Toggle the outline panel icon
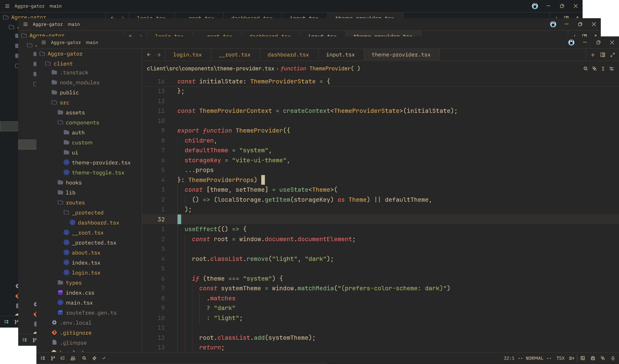This screenshot has height=364, width=619. coord(63,358)
